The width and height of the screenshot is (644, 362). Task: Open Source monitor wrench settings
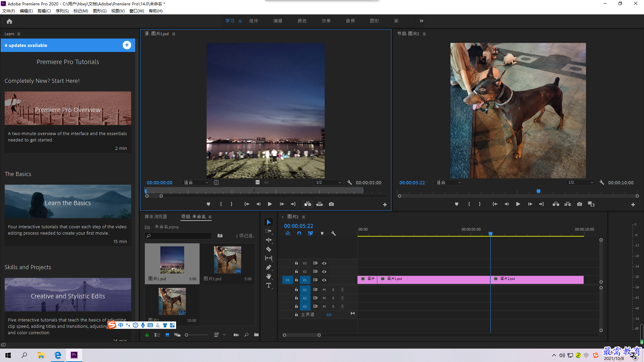coord(350,183)
